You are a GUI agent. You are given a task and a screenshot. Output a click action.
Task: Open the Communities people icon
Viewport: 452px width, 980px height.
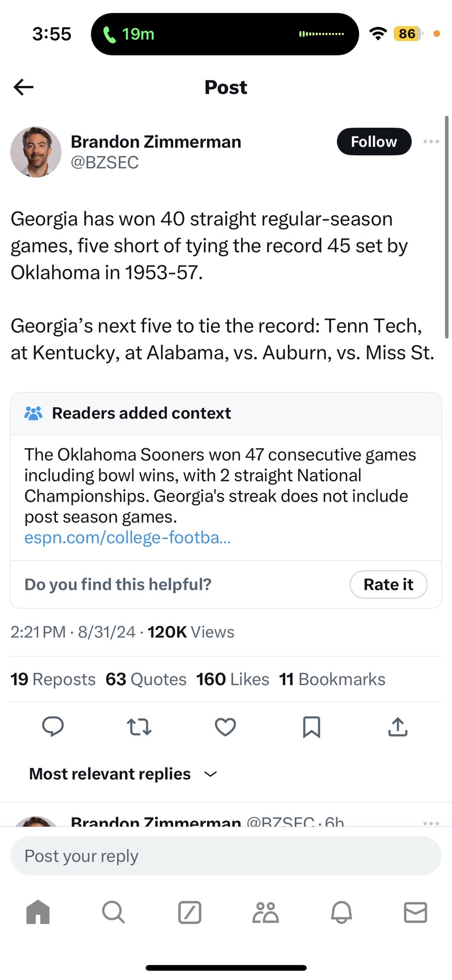[x=265, y=912]
